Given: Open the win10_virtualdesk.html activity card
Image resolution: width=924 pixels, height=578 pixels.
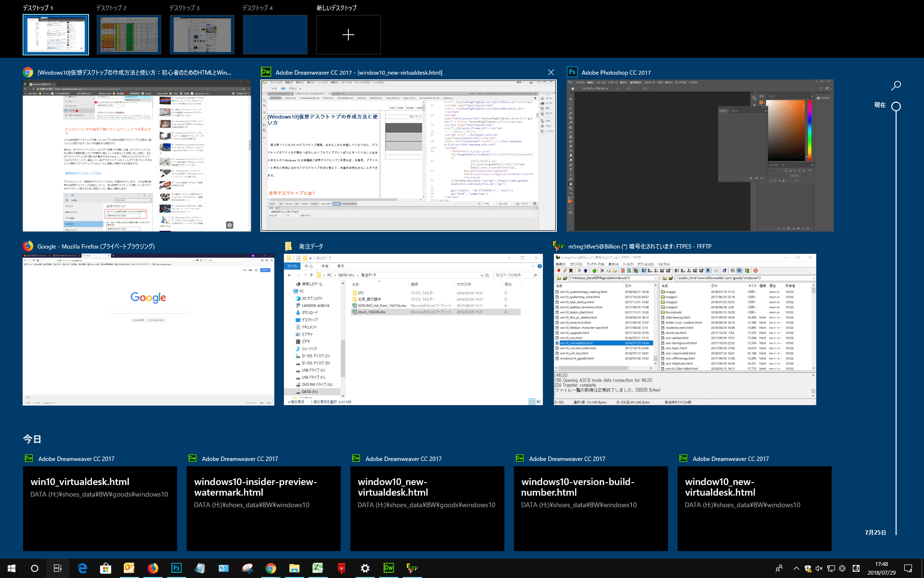Looking at the screenshot, I should click(100, 508).
